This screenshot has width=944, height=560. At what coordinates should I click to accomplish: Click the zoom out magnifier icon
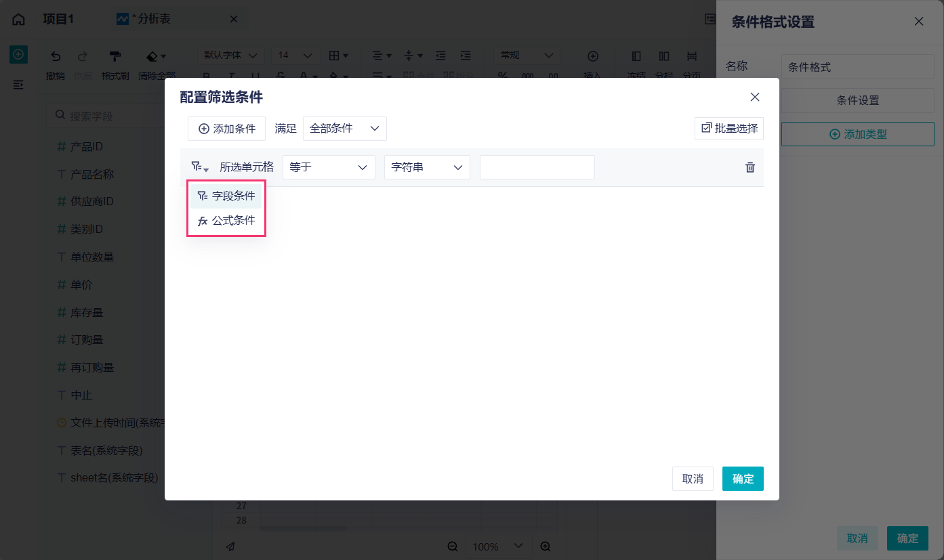[452, 546]
